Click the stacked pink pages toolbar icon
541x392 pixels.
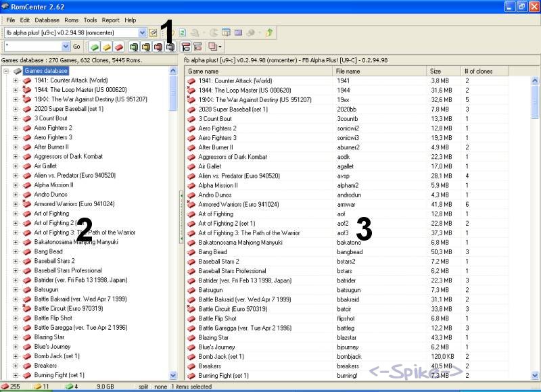(212, 47)
